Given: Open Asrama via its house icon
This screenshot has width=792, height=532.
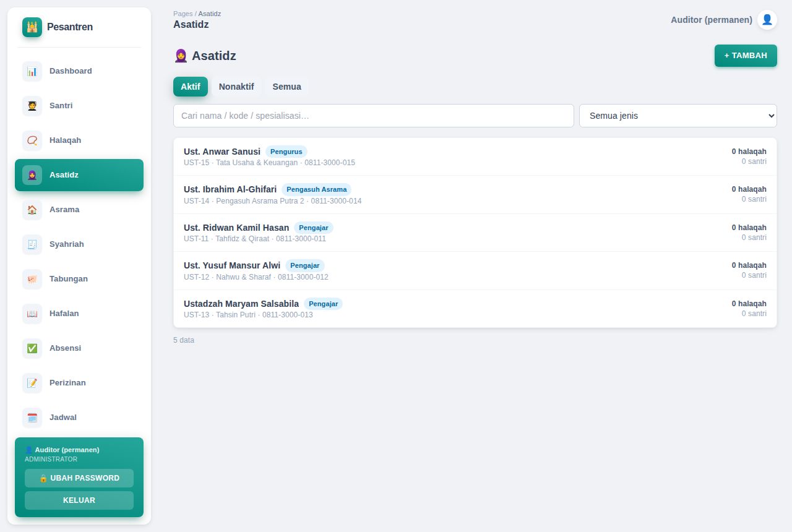Looking at the screenshot, I should click(x=32, y=210).
